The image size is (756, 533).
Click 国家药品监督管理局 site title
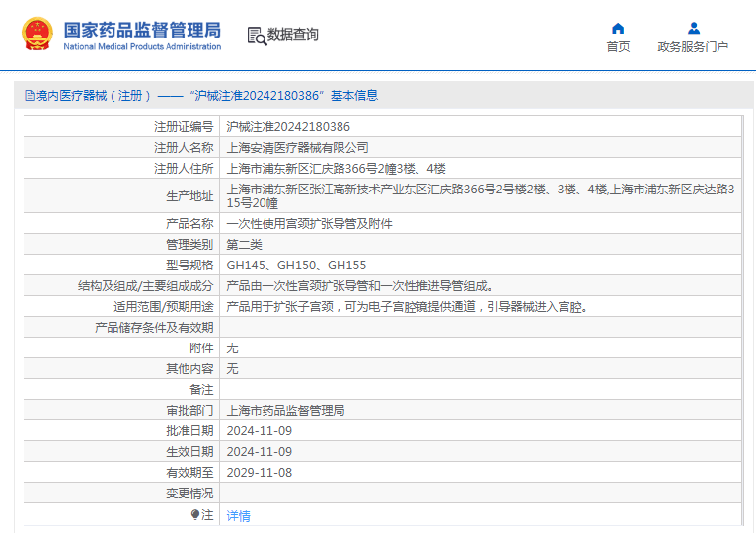click(142, 30)
